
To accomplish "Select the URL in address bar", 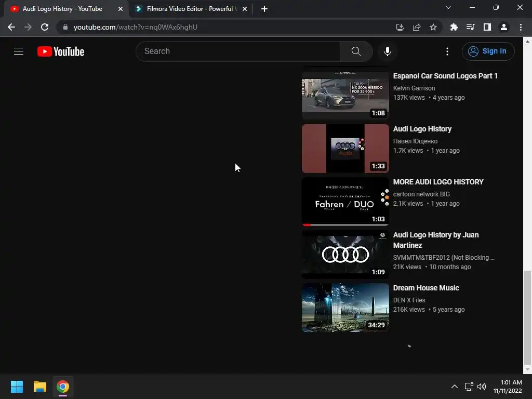I will pyautogui.click(x=136, y=27).
